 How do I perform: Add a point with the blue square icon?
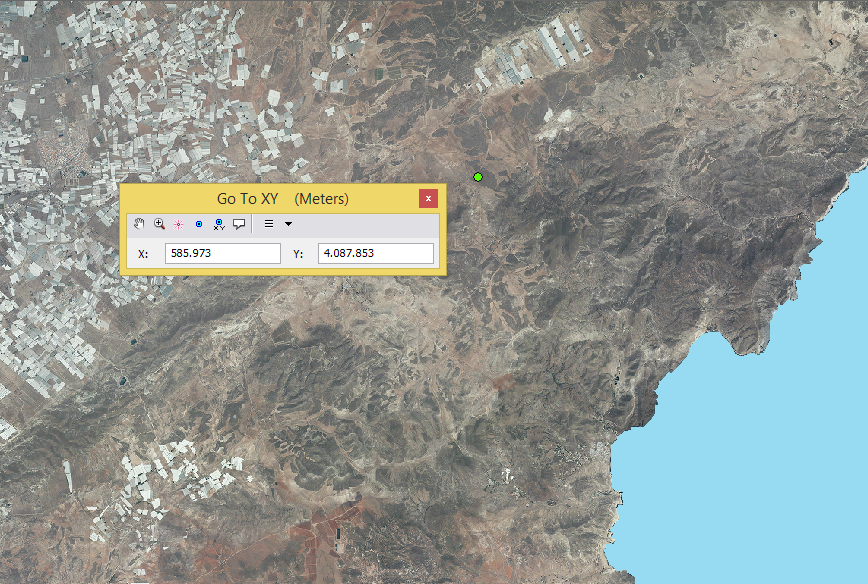coord(199,224)
